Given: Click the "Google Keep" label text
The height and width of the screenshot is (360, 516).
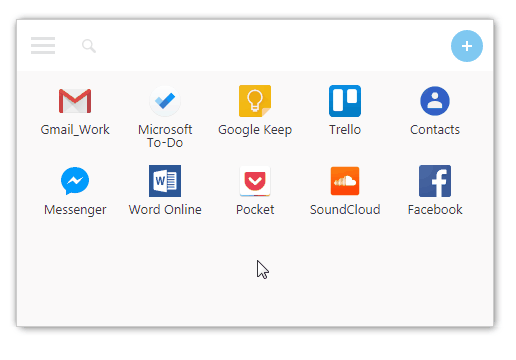Looking at the screenshot, I should pyautogui.click(x=255, y=130).
